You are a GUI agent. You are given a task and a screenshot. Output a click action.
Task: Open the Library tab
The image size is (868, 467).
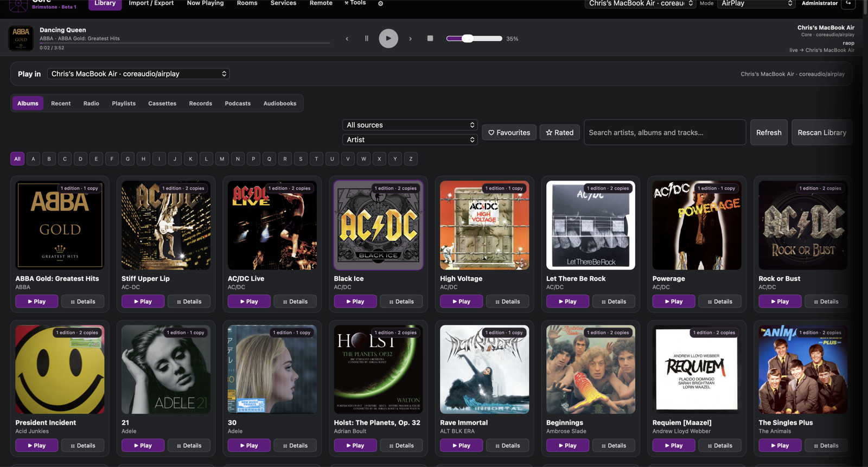pyautogui.click(x=105, y=3)
